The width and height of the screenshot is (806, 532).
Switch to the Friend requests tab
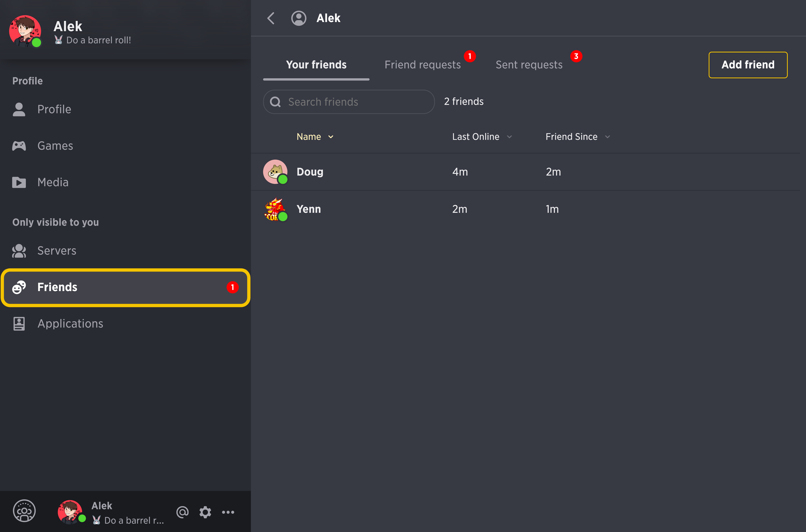click(423, 64)
